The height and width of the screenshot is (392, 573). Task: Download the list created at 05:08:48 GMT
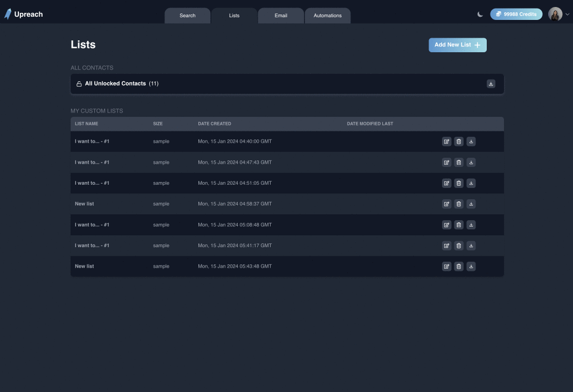pyautogui.click(x=471, y=225)
